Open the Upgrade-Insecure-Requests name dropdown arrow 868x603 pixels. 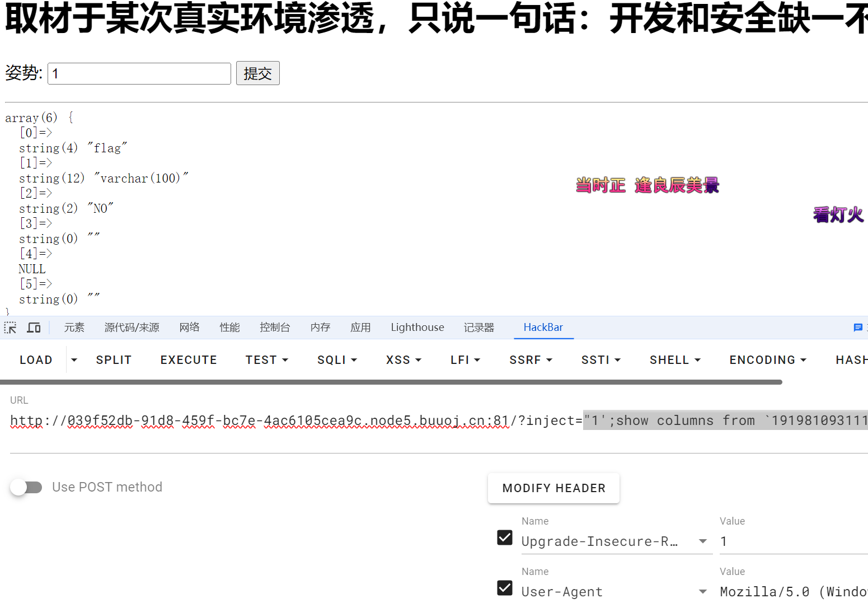pos(703,541)
